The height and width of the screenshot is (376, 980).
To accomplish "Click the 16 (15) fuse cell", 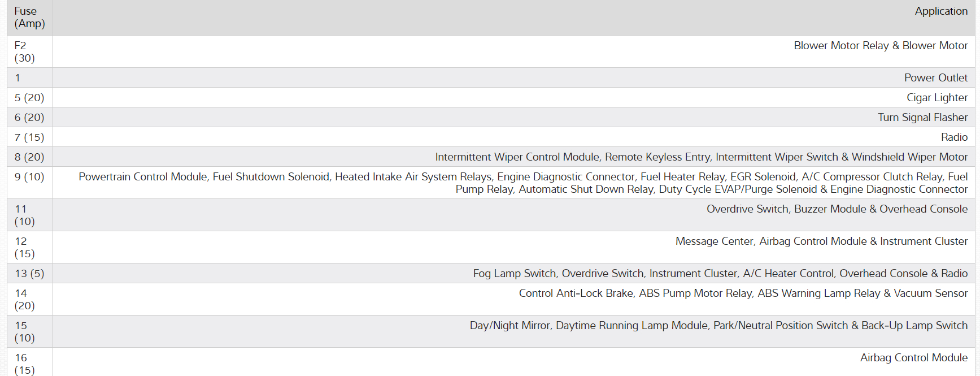I will 25,364.
